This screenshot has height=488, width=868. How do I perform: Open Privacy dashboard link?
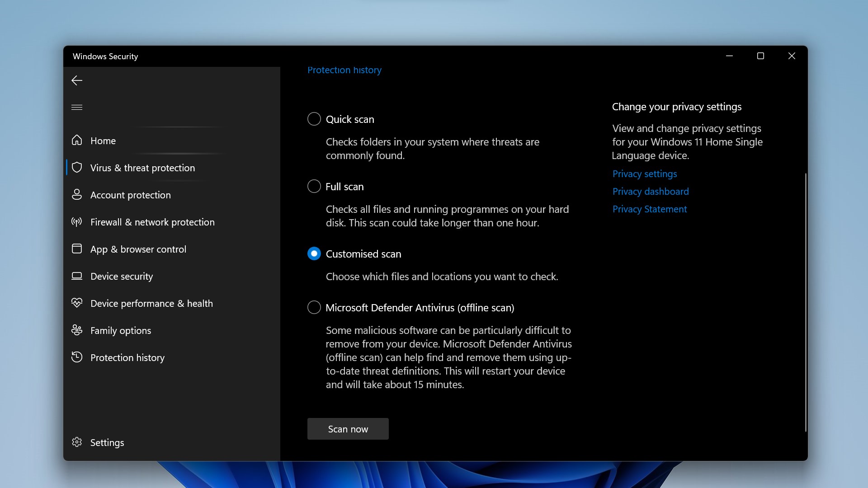650,191
